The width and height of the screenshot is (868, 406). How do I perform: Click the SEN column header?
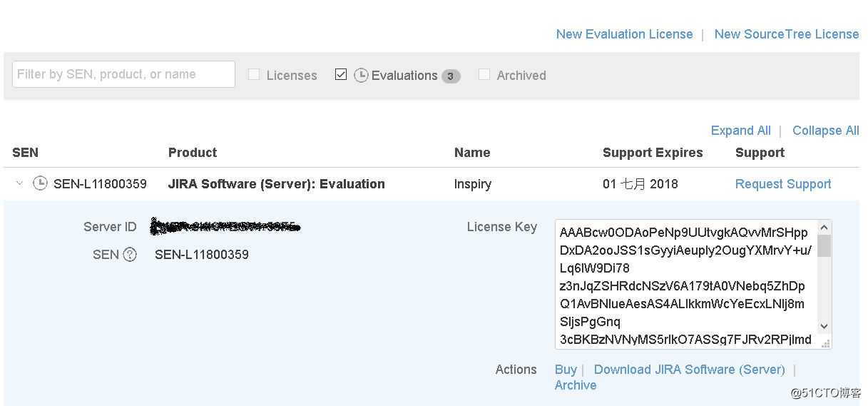25,153
